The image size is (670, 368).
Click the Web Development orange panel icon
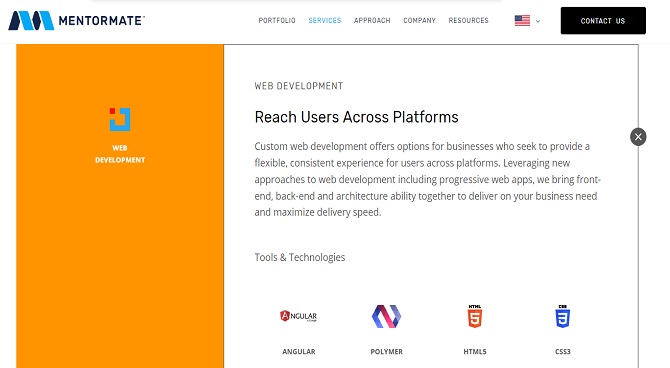pyautogui.click(x=120, y=119)
